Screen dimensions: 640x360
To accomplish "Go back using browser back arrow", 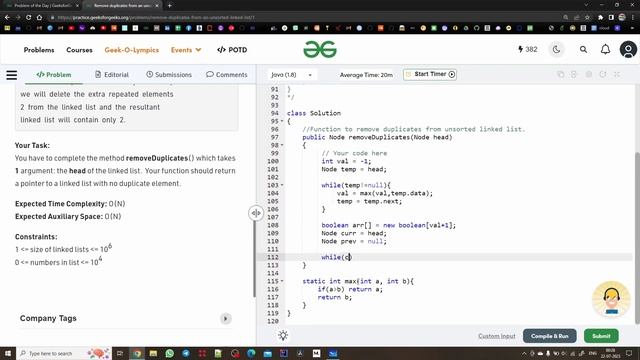I will (x=7, y=18).
